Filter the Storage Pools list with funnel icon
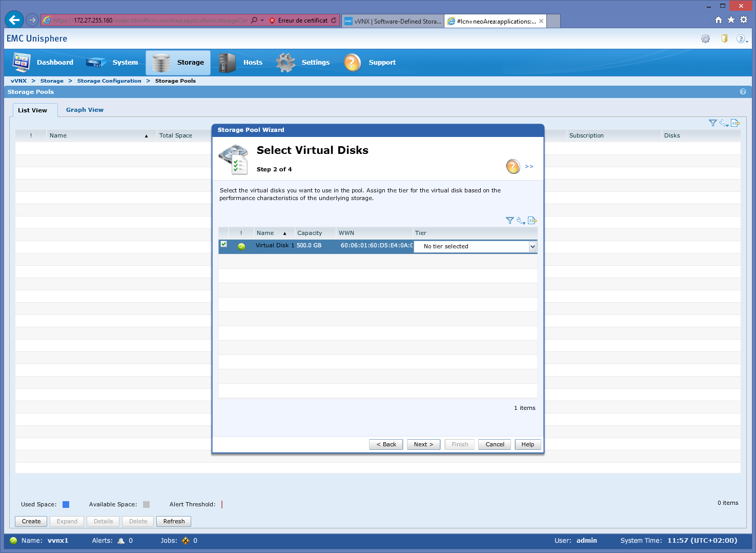The height and width of the screenshot is (553, 756). tap(712, 123)
